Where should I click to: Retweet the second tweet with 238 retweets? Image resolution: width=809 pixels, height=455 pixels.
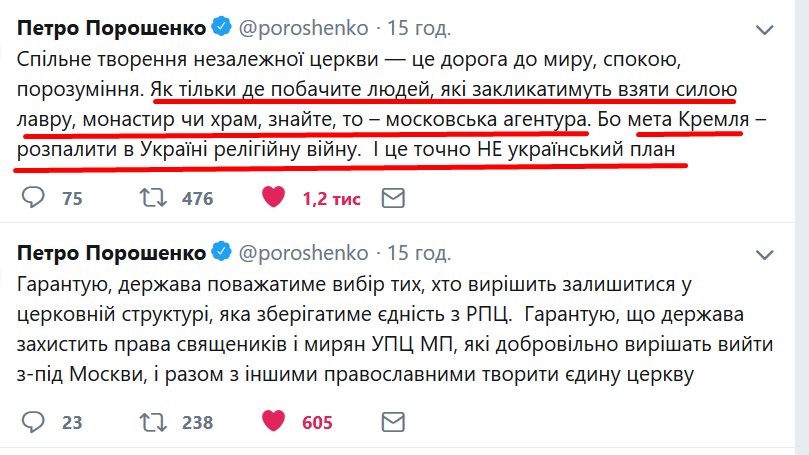tap(154, 422)
